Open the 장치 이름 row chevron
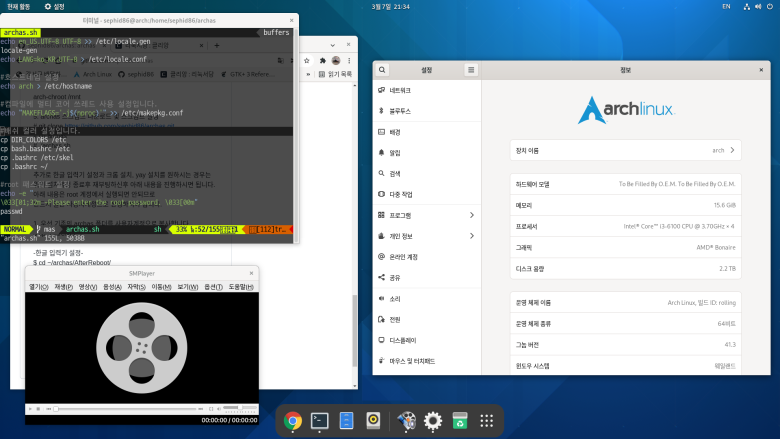780x439 pixels. [x=732, y=150]
